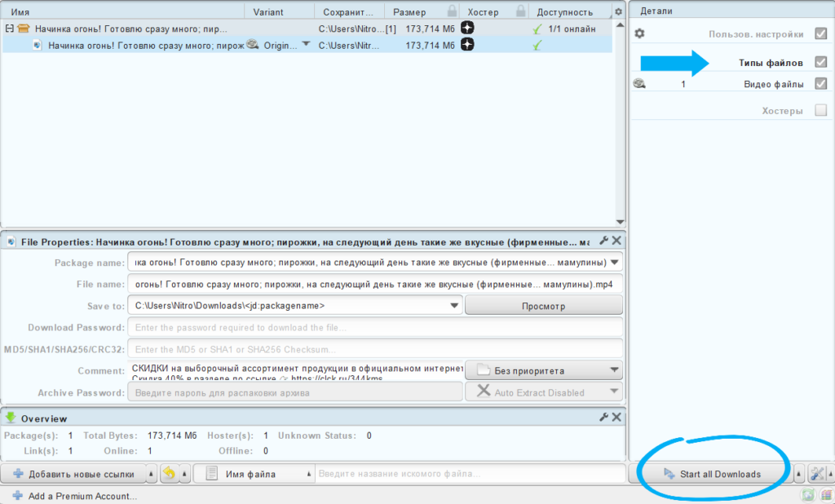Close the Overview panel

[x=616, y=418]
